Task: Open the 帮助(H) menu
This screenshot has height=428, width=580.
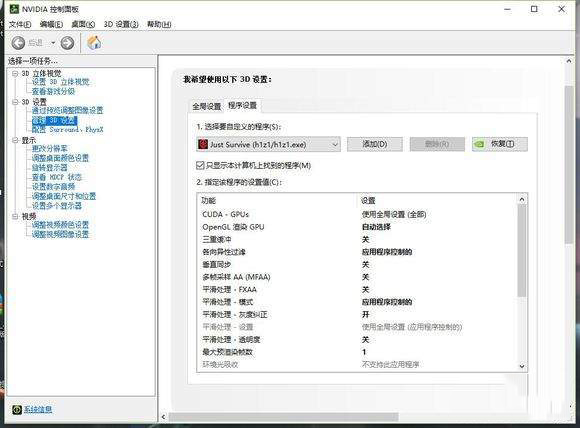Action: coord(159,24)
